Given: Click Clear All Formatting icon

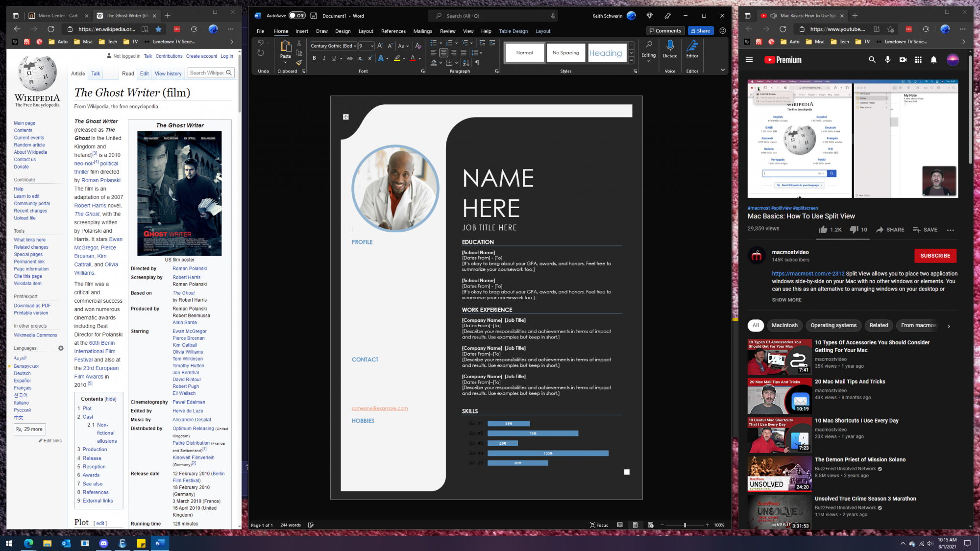Looking at the screenshot, I should [x=418, y=46].
